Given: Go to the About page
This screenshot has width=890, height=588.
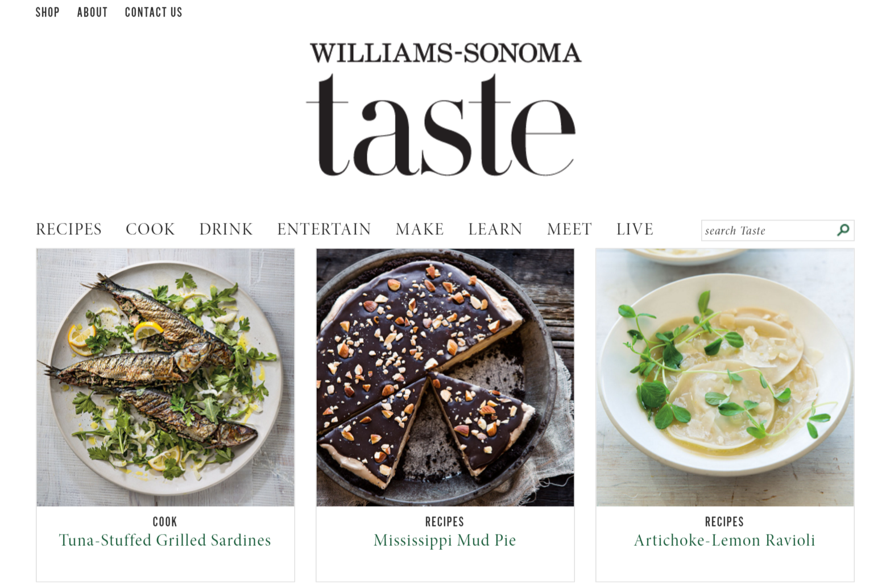Looking at the screenshot, I should [x=92, y=12].
